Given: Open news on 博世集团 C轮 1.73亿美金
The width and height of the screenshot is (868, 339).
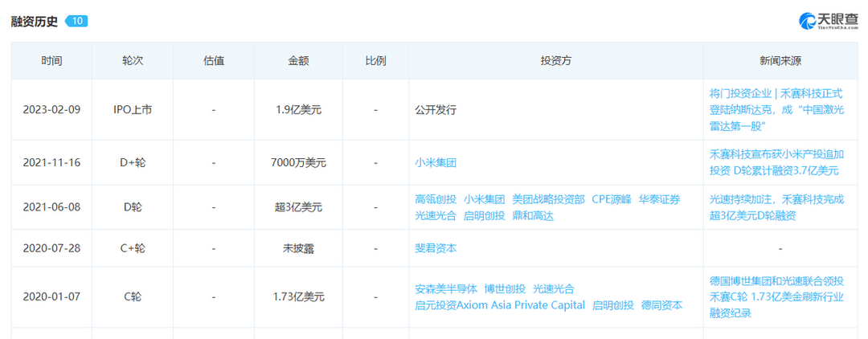Looking at the screenshot, I should click(776, 296).
